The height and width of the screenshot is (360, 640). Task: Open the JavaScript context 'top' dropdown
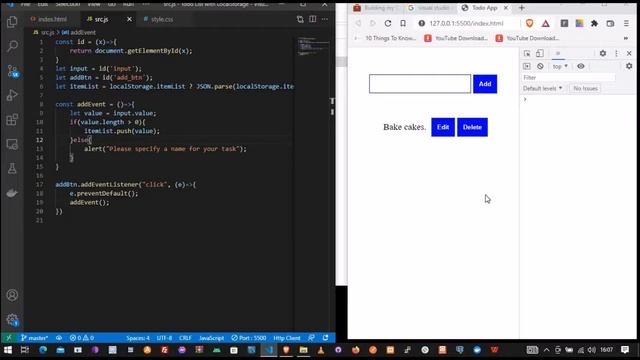click(x=560, y=66)
